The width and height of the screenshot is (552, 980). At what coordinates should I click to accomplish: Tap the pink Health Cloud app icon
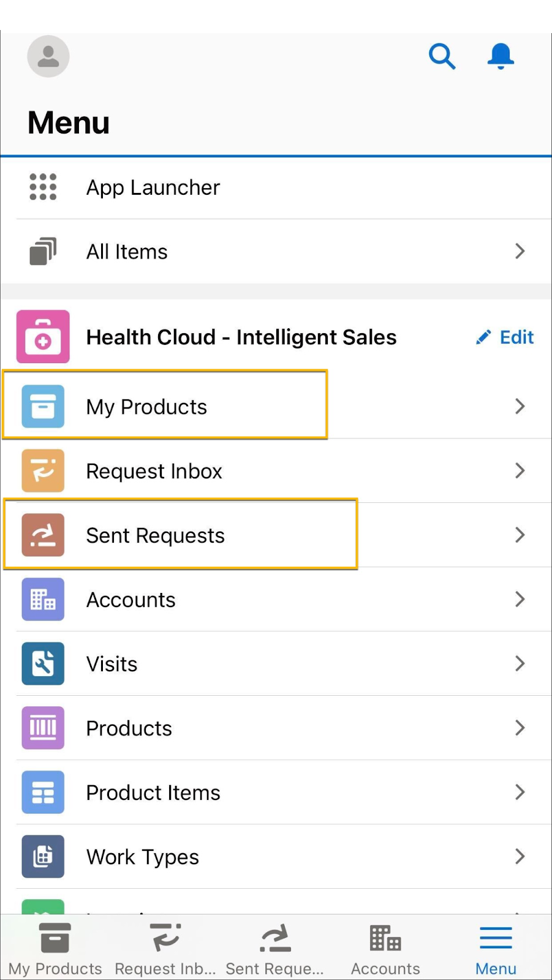[x=43, y=337]
